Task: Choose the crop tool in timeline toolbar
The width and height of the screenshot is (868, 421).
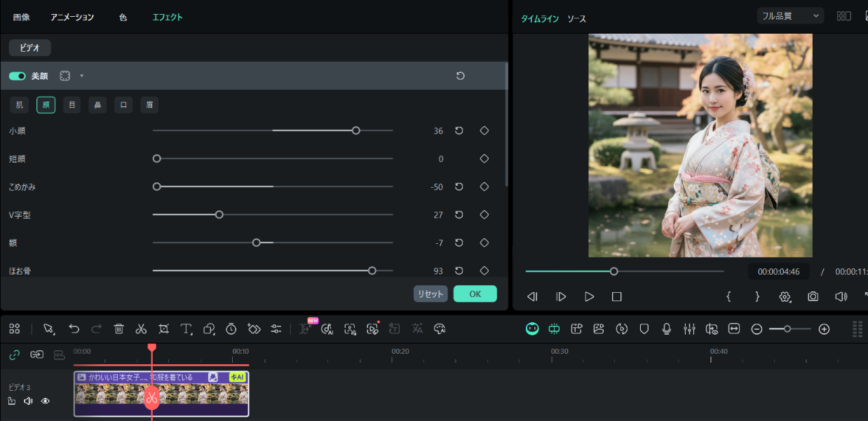Action: pos(163,329)
